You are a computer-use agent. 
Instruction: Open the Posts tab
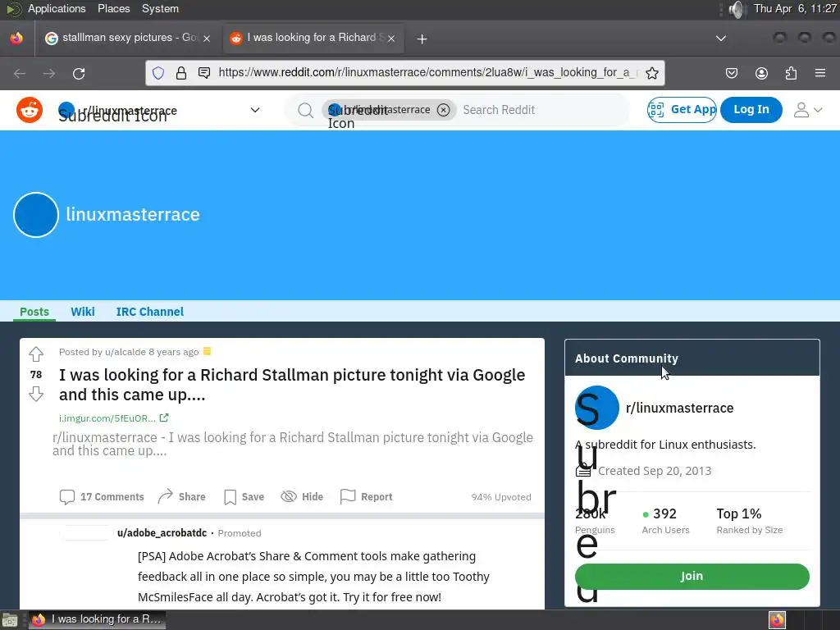[x=34, y=312]
